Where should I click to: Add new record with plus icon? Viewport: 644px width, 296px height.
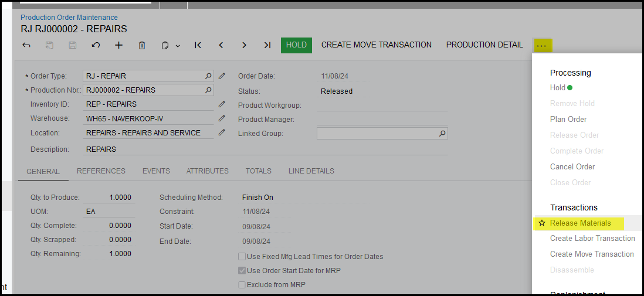tap(118, 45)
